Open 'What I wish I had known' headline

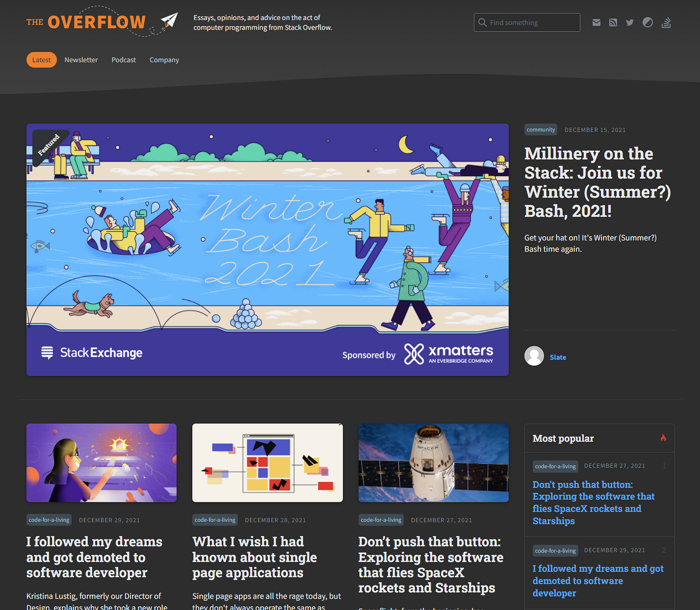tap(254, 557)
